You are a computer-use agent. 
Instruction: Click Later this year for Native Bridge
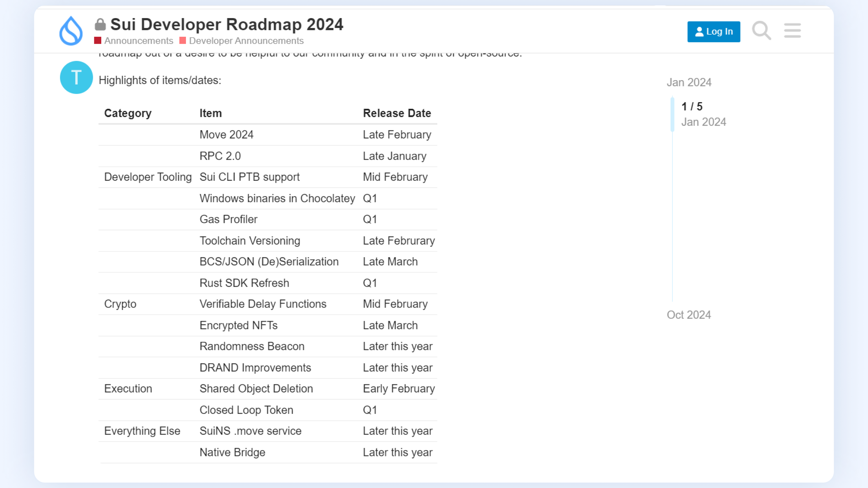click(398, 452)
